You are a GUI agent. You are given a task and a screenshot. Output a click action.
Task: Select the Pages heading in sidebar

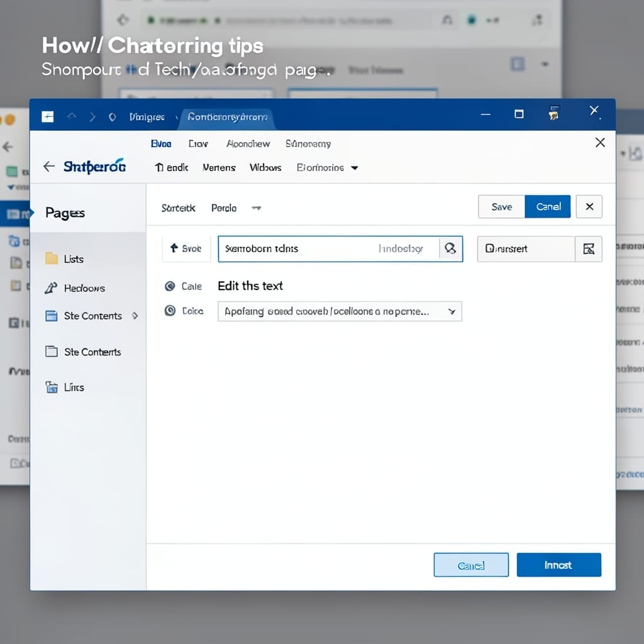(65, 213)
